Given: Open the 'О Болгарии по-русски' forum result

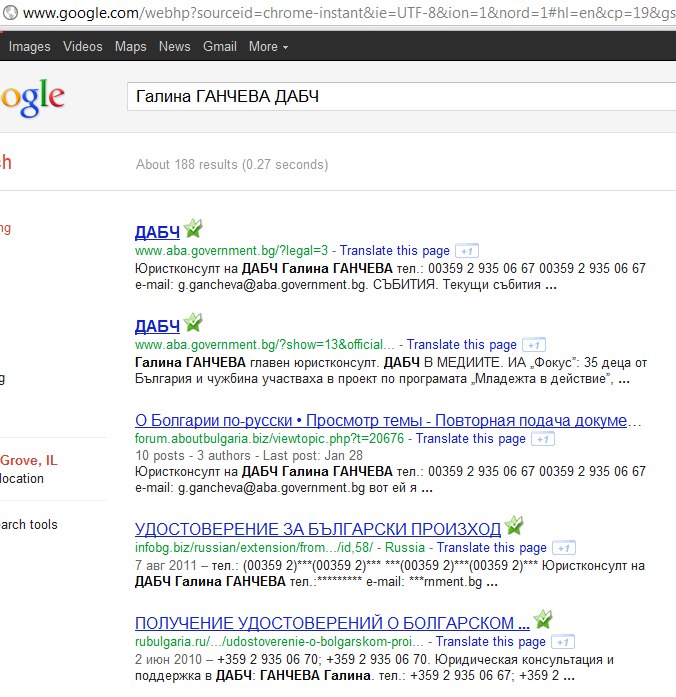Looking at the screenshot, I should [381, 420].
